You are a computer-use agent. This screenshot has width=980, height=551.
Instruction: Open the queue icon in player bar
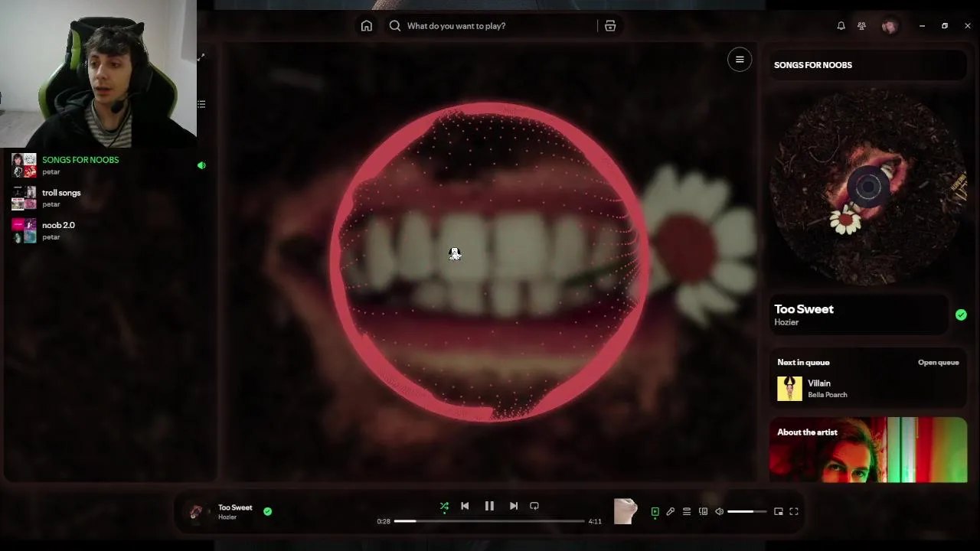click(687, 512)
